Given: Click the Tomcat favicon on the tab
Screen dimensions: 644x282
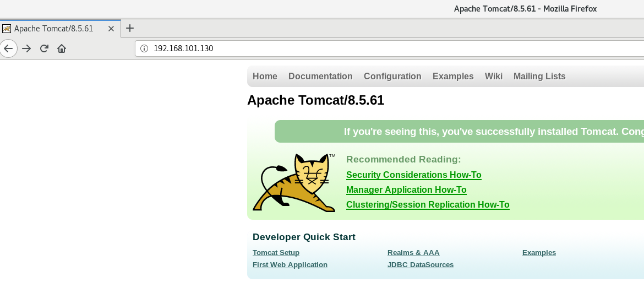Looking at the screenshot, I should pyautogui.click(x=7, y=29).
